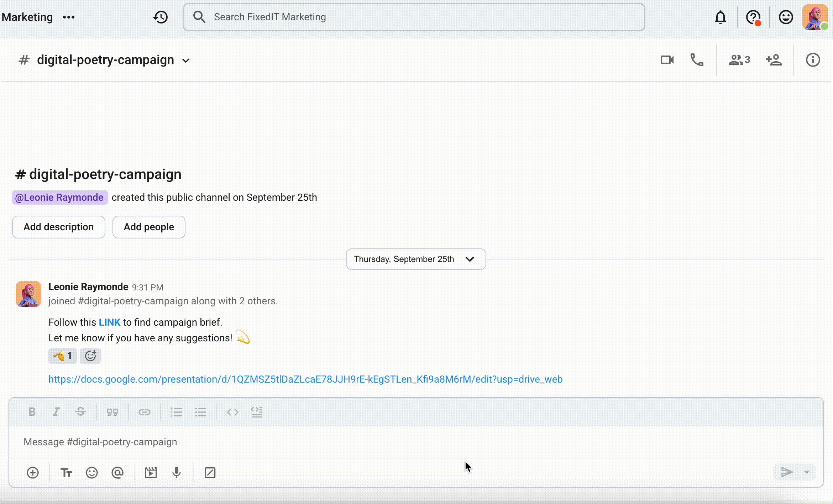Image resolution: width=833 pixels, height=504 pixels.
Task: Open the history clock icon
Action: pyautogui.click(x=161, y=17)
